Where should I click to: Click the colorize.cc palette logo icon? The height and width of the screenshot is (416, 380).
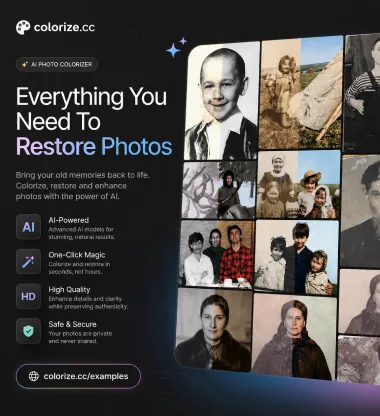23,27
